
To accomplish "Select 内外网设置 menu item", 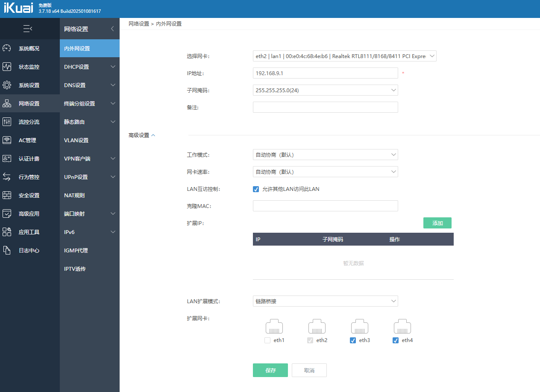I will [90, 48].
